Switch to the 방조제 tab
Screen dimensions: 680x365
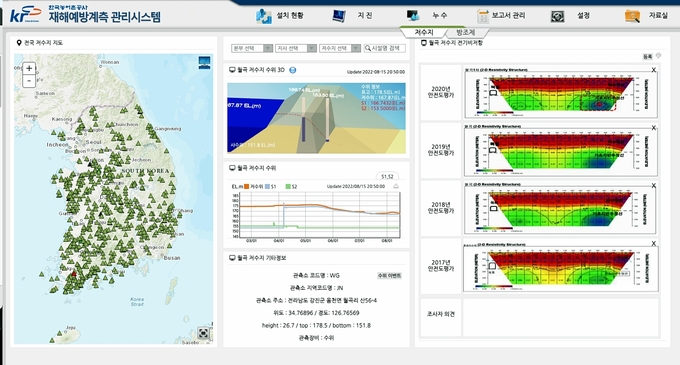coord(466,33)
